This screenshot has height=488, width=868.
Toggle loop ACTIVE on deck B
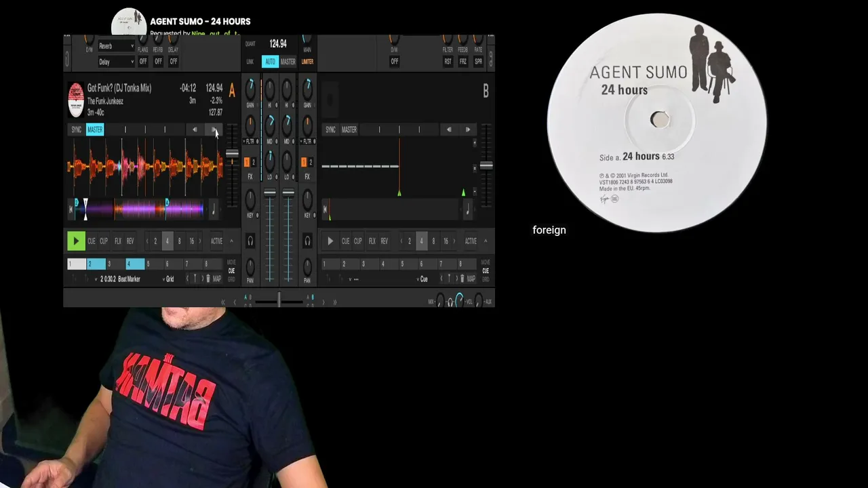pyautogui.click(x=471, y=241)
